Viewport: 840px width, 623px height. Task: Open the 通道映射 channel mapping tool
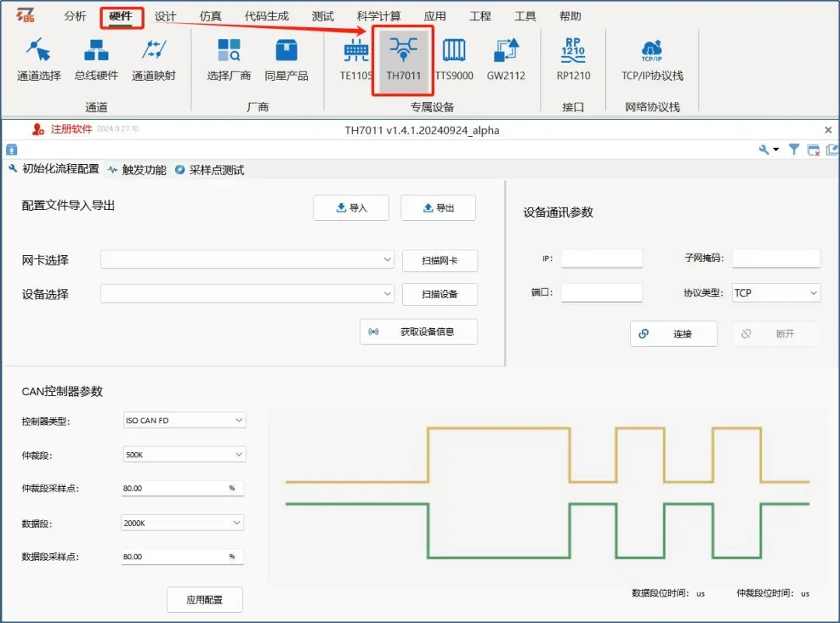click(154, 59)
